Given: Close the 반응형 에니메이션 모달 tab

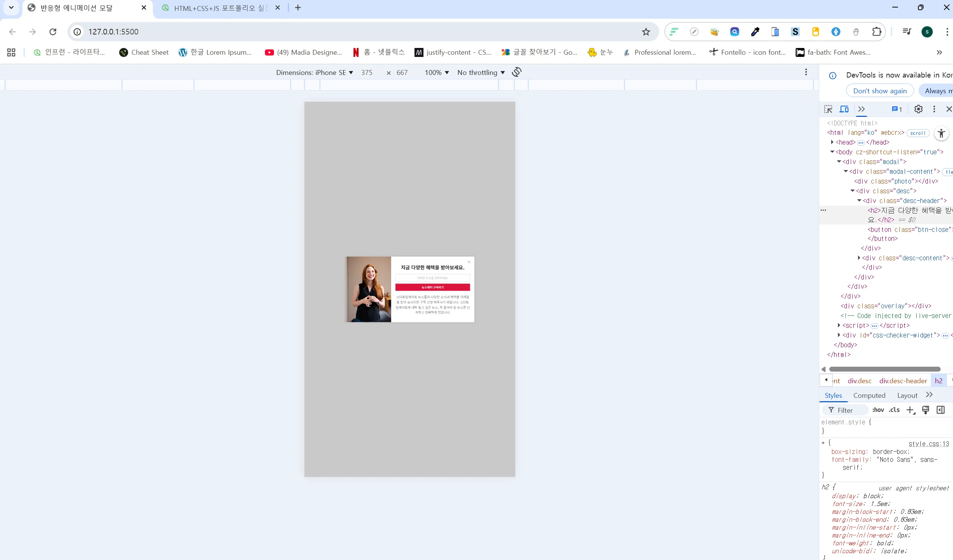Looking at the screenshot, I should pos(144,7).
